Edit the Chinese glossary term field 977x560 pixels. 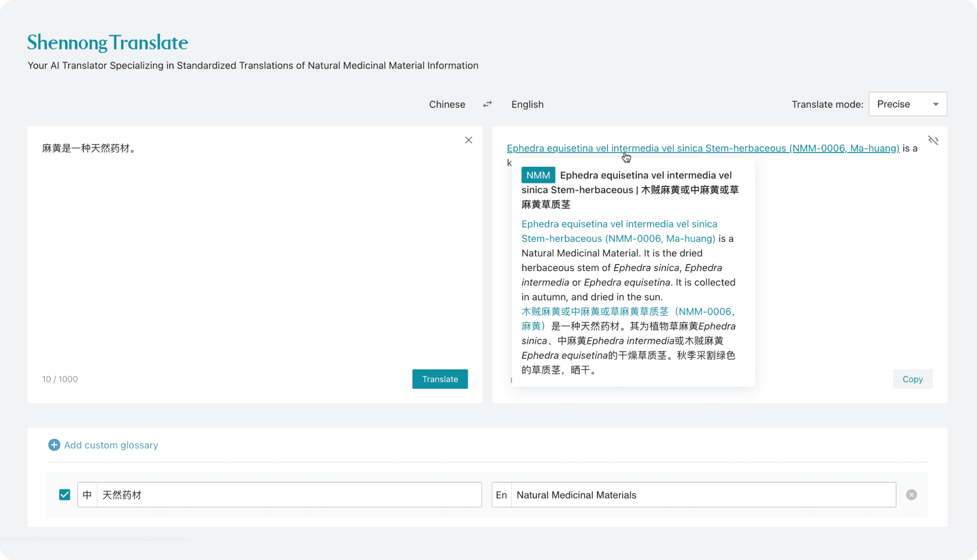[289, 495]
